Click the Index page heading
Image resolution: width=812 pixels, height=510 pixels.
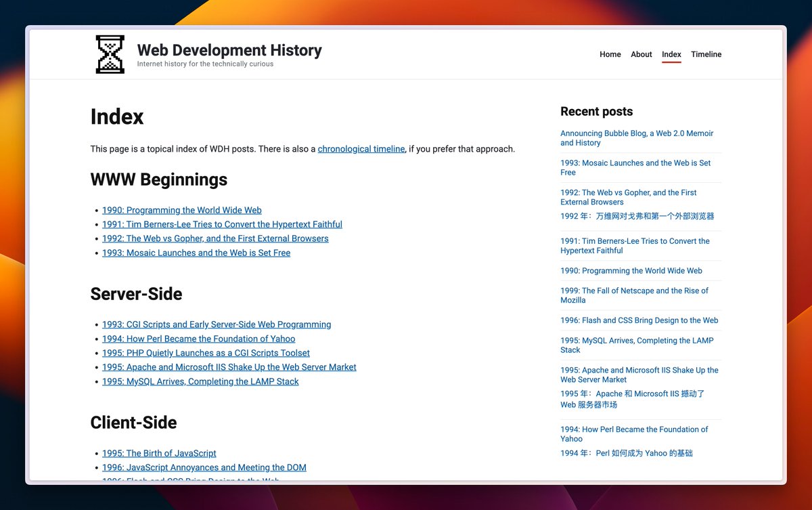tap(117, 117)
